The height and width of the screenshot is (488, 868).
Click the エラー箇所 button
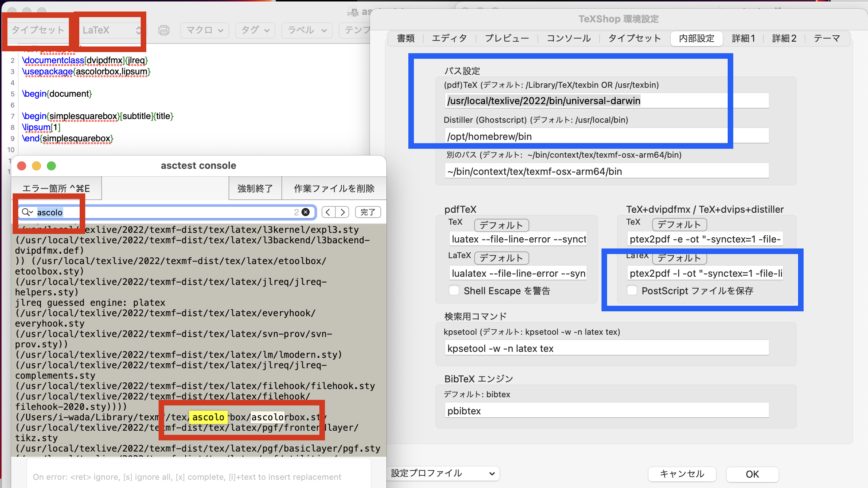(56, 189)
